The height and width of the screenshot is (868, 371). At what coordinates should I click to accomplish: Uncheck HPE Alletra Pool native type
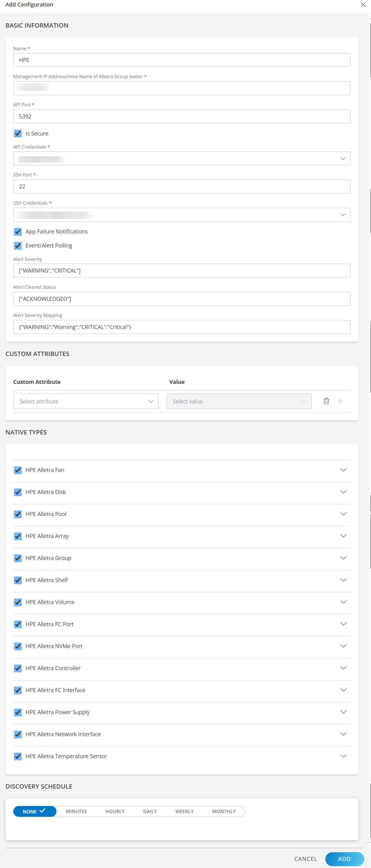coord(18,514)
